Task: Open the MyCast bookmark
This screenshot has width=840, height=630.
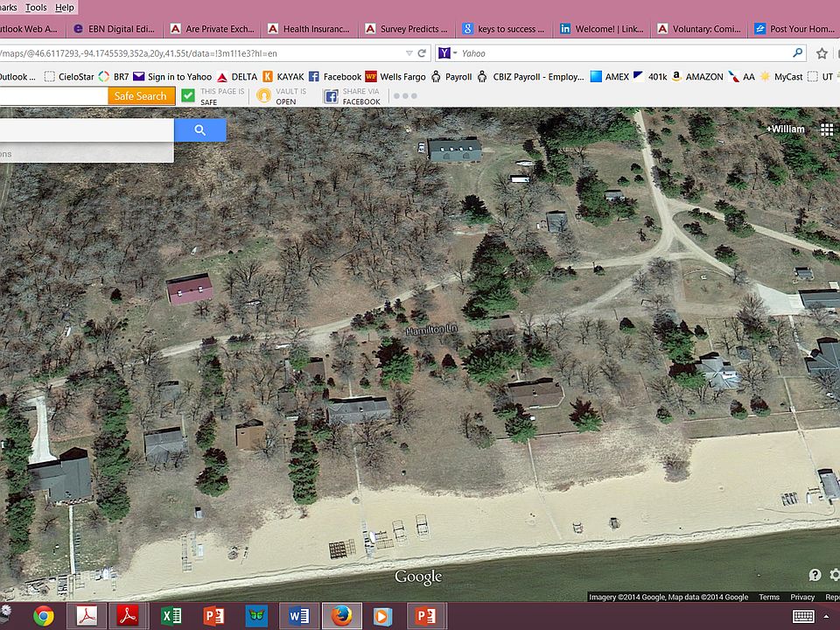Action: click(781, 77)
